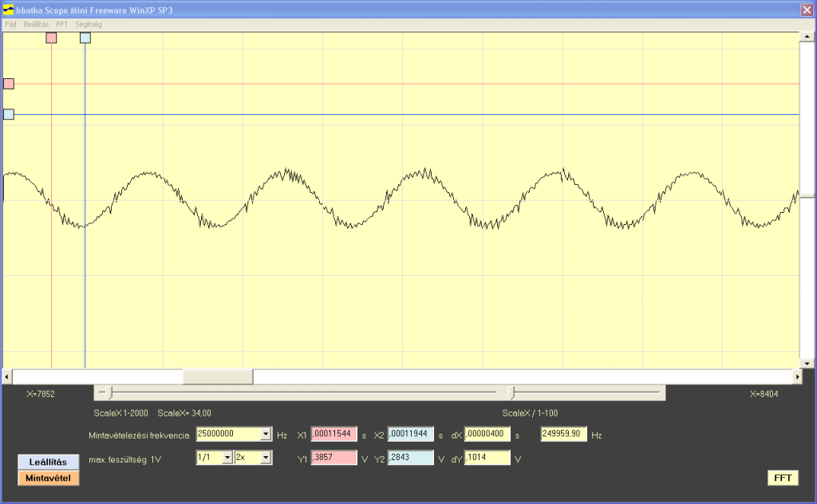Click the horizontal scrollbar thumb
Image resolution: width=817 pixels, height=504 pixels.
coord(218,376)
